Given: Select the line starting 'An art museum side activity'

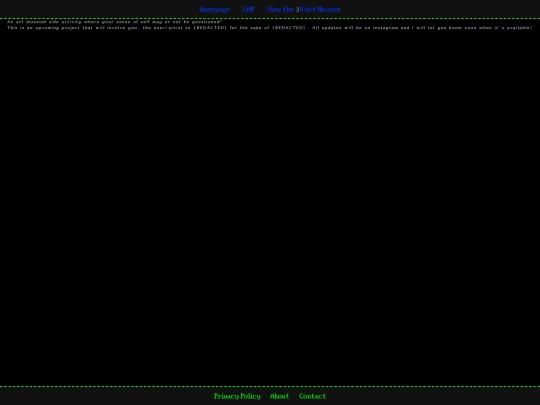Looking at the screenshot, I should click(x=114, y=22).
